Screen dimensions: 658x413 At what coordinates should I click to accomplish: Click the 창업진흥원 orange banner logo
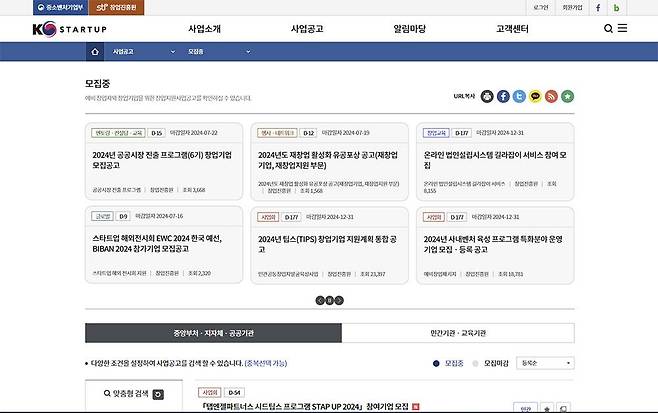tap(116, 8)
